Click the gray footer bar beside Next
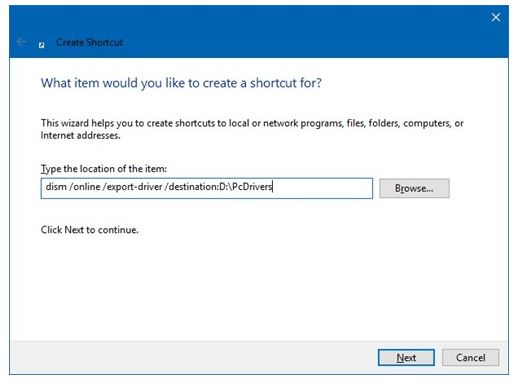518x384 pixels. (x=193, y=357)
